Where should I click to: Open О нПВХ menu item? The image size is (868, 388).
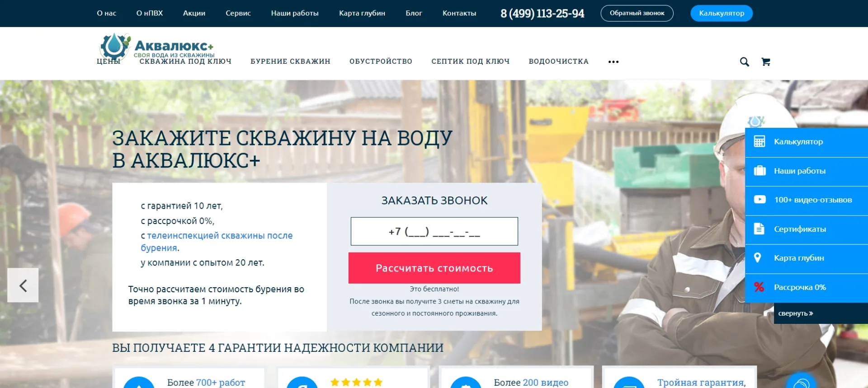pyautogui.click(x=150, y=13)
